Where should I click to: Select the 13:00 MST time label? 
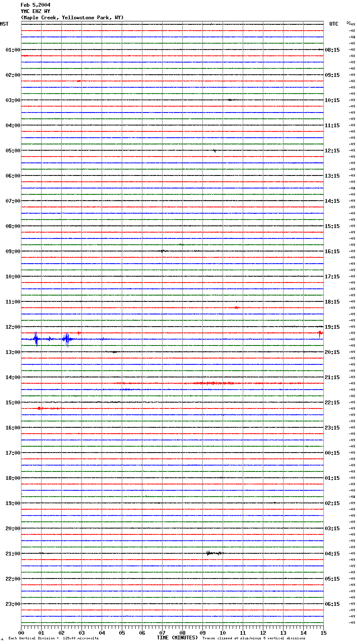[x=13, y=352]
